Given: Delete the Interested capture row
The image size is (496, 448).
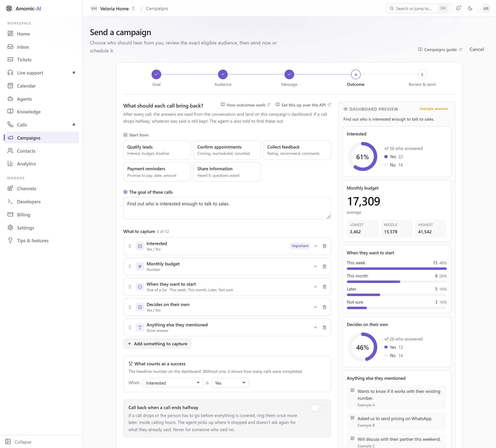Looking at the screenshot, I should (324, 246).
